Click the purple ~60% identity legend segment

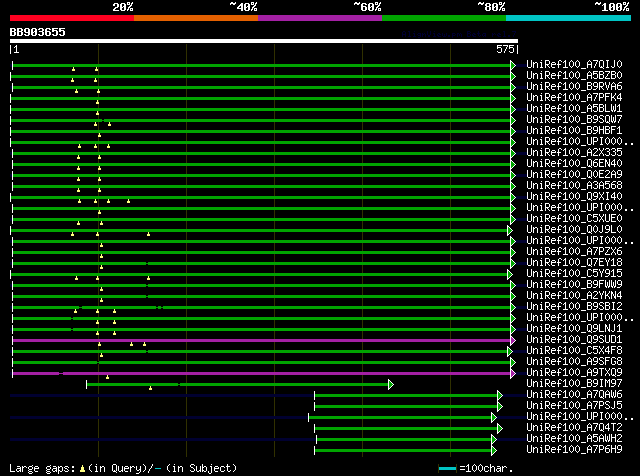point(320,18)
